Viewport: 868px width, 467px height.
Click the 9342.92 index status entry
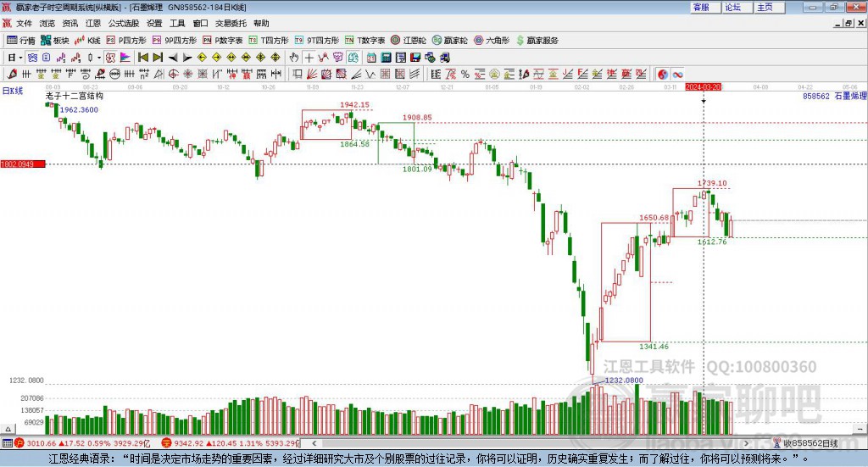tap(231, 443)
